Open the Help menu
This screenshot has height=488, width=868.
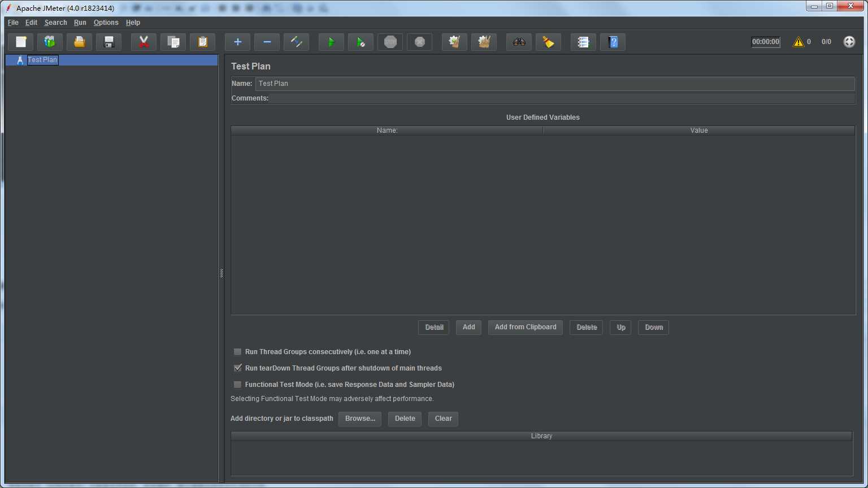click(x=133, y=23)
